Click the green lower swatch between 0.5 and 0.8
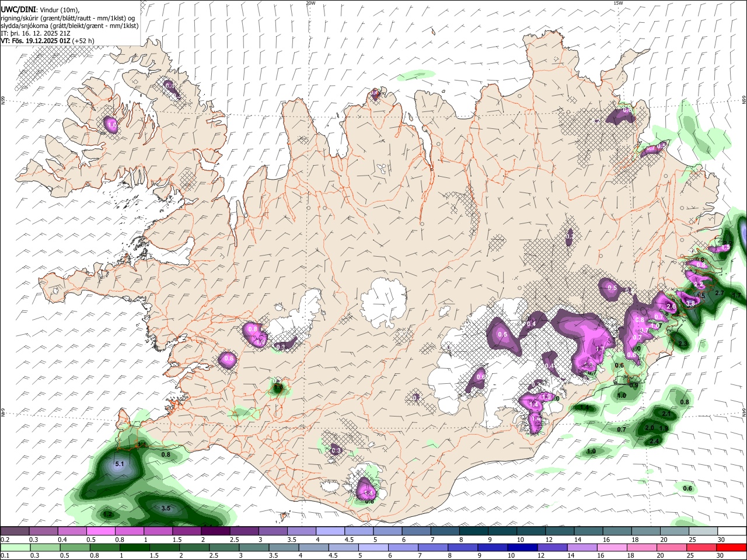Screen dimensions: 747x560 pyautogui.click(x=74, y=547)
